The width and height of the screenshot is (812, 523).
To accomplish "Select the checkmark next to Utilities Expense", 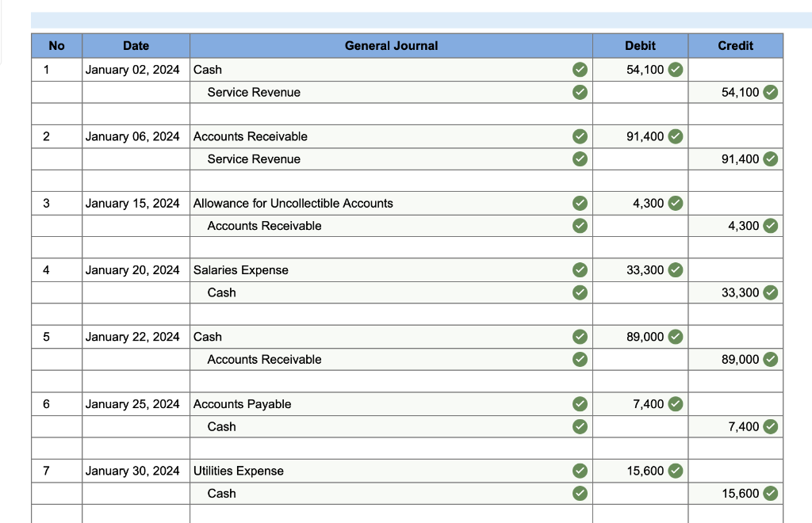I will 580,471.
